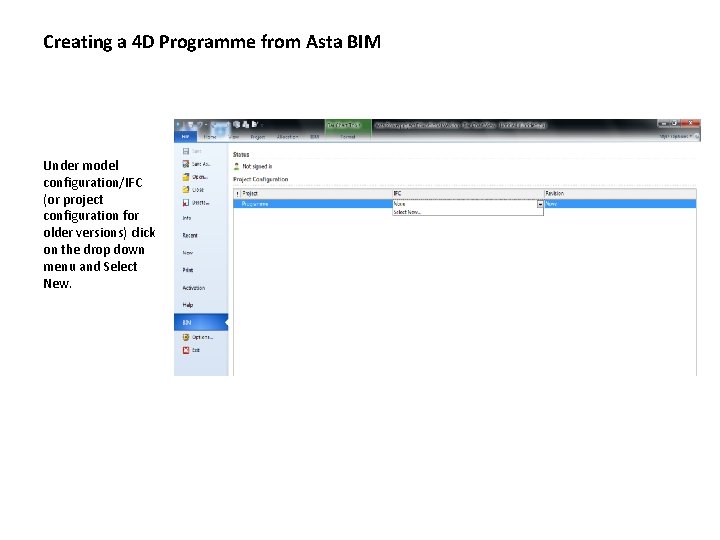The width and height of the screenshot is (720, 540).
Task: Click the help icon beside Style Options
Action: point(697,136)
